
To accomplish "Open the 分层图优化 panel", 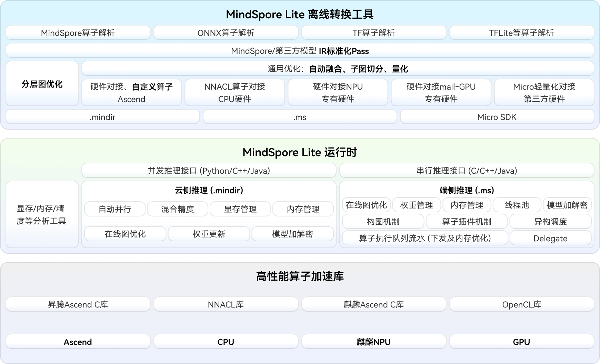I will [x=42, y=83].
